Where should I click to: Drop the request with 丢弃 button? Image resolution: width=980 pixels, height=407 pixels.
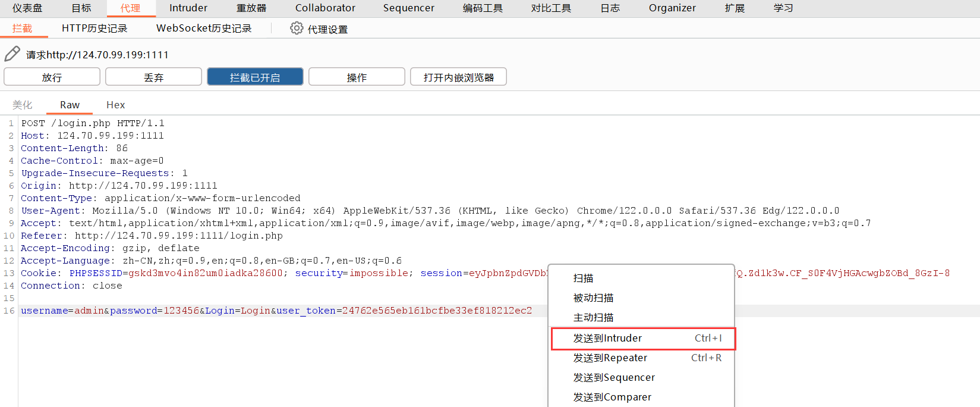153,77
